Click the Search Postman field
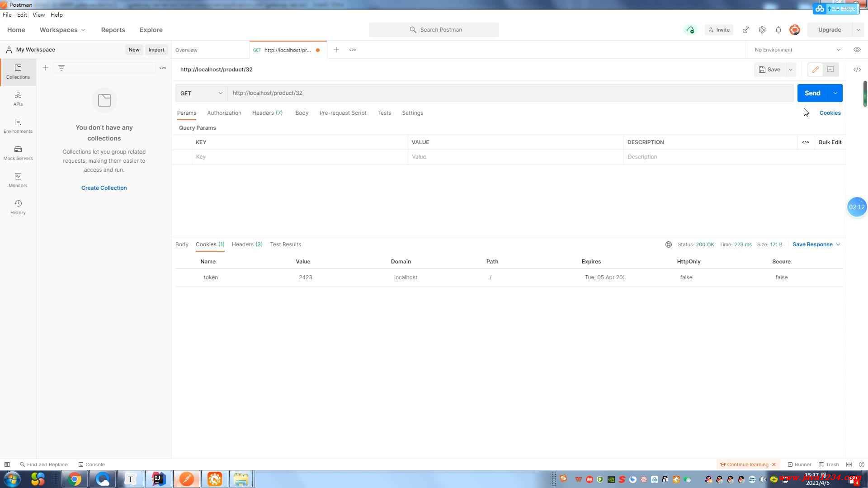The height and width of the screenshot is (488, 868). click(434, 30)
